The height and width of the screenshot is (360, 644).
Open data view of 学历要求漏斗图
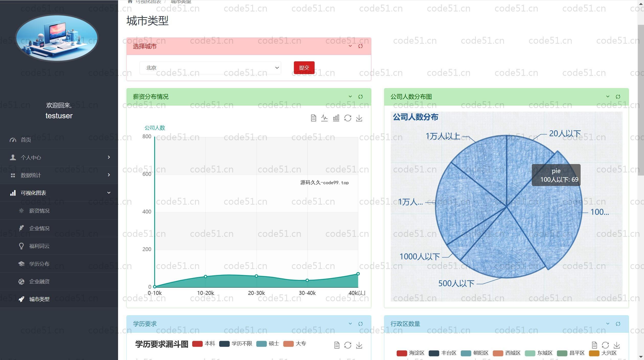[337, 345]
